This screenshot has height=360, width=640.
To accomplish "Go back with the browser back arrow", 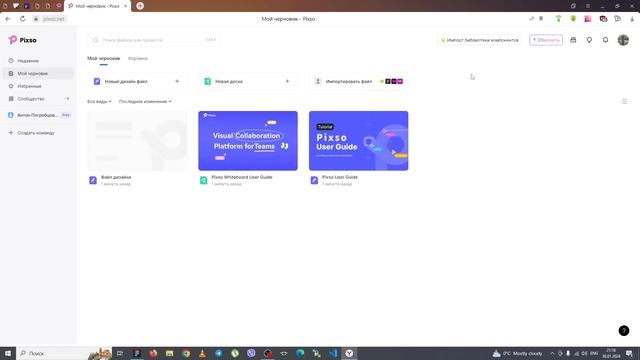I will [8, 19].
